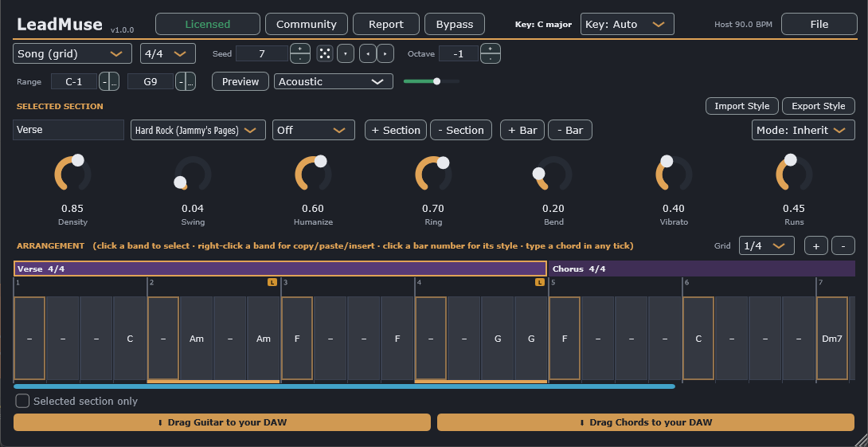Click the Report button

click(x=386, y=25)
